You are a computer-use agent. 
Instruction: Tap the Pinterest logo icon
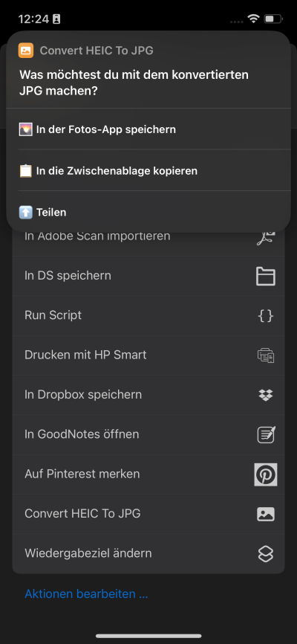[x=266, y=474]
